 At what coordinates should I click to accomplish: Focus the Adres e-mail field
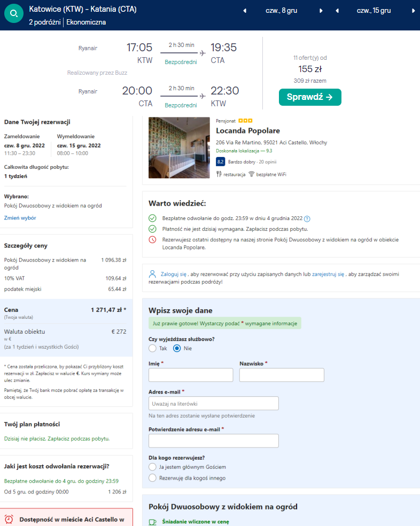214,403
